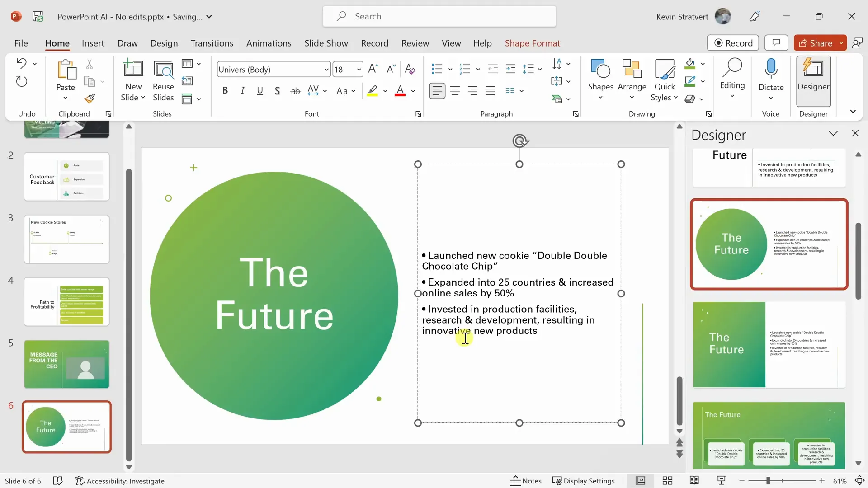Switch to Reading View
The height and width of the screenshot is (488, 868).
(694, 481)
